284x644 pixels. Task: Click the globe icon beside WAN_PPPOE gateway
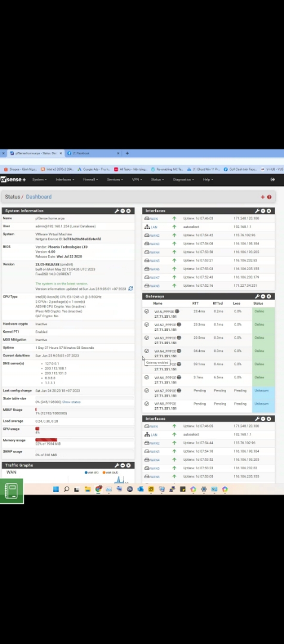coord(177,311)
